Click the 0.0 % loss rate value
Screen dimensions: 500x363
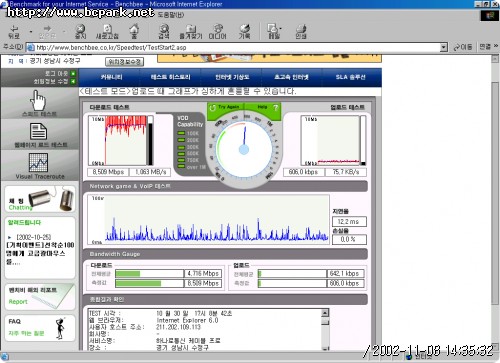[x=349, y=239]
